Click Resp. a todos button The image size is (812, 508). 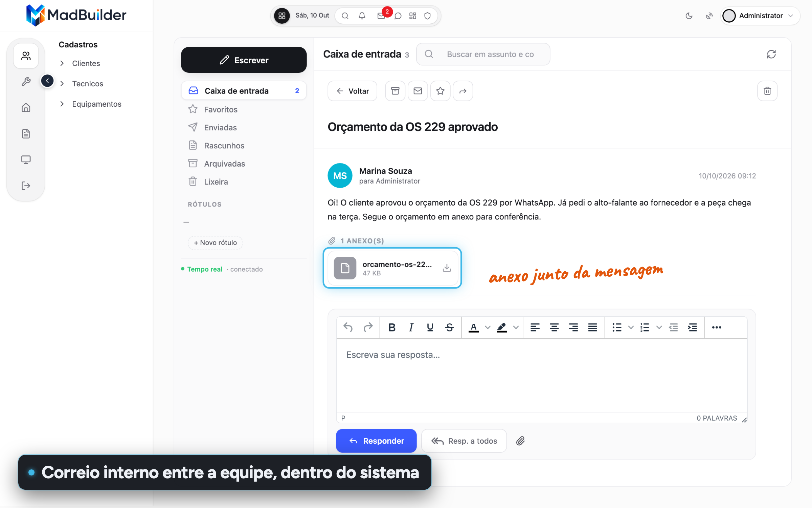coord(464,441)
